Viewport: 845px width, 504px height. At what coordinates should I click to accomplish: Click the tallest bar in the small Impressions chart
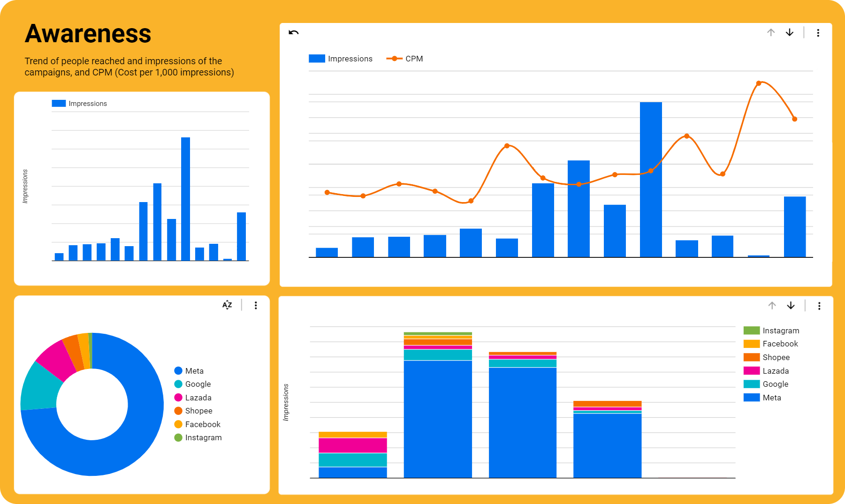[x=185, y=199]
